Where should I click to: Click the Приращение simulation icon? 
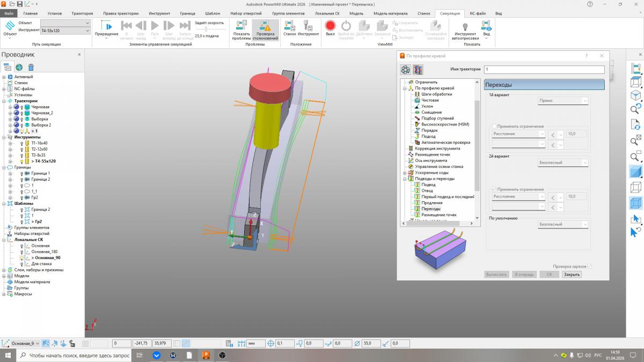[x=106, y=27]
